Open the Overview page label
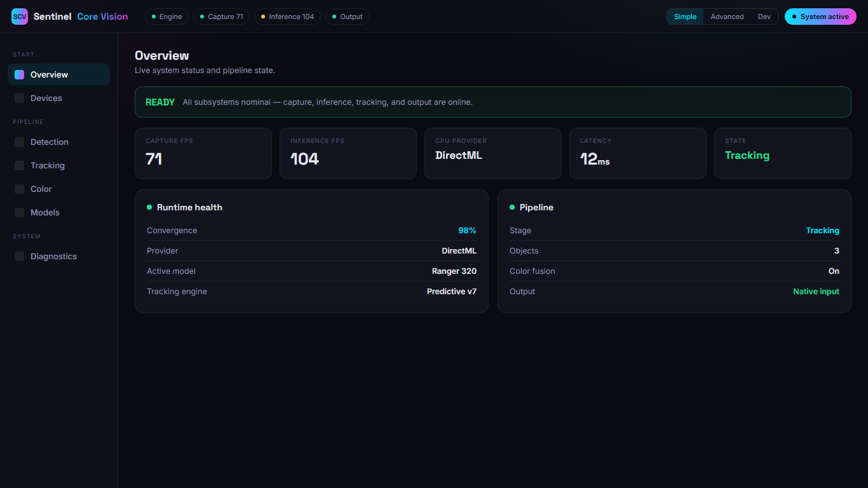 tap(49, 74)
